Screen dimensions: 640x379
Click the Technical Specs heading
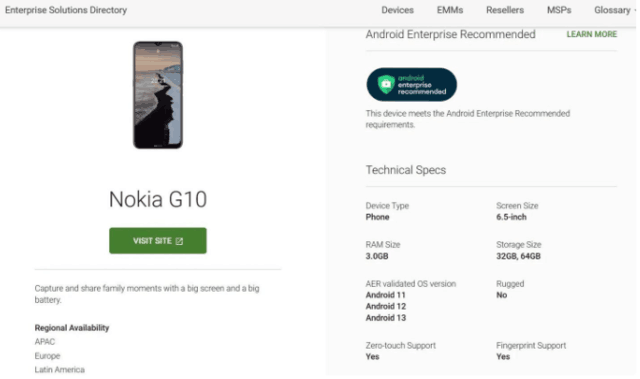406,170
